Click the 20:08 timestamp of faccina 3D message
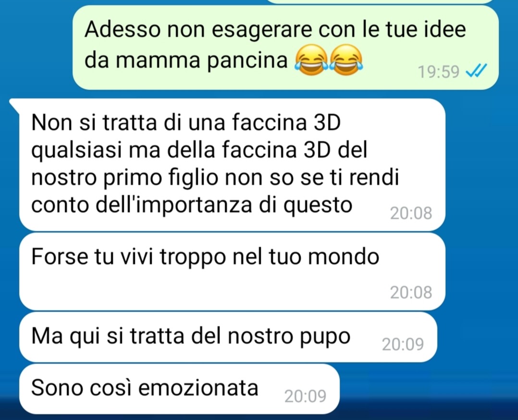The width and height of the screenshot is (518, 420). point(411,213)
